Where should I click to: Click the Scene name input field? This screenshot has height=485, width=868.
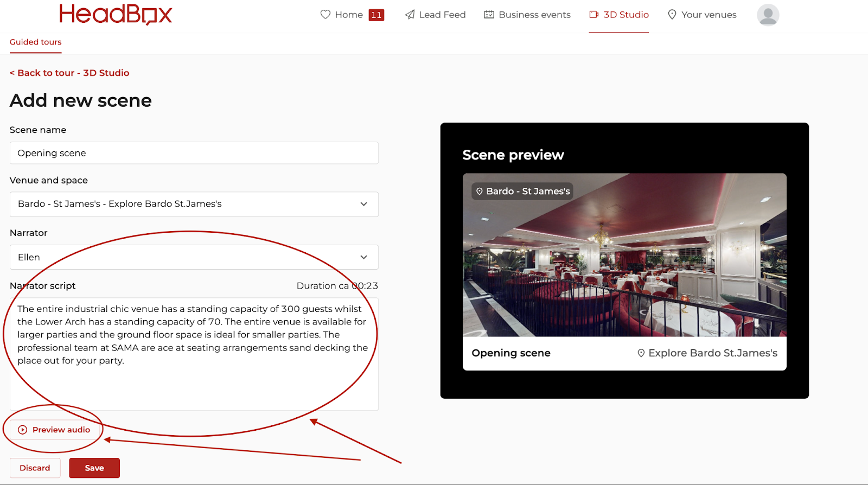194,153
